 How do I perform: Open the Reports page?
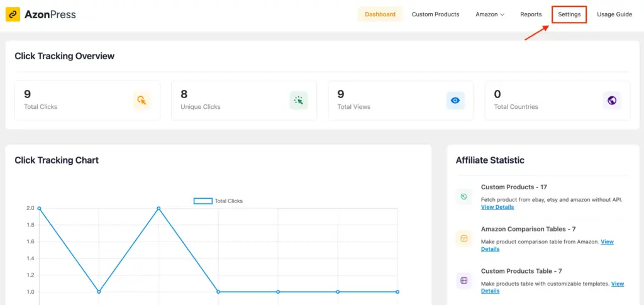(531, 14)
